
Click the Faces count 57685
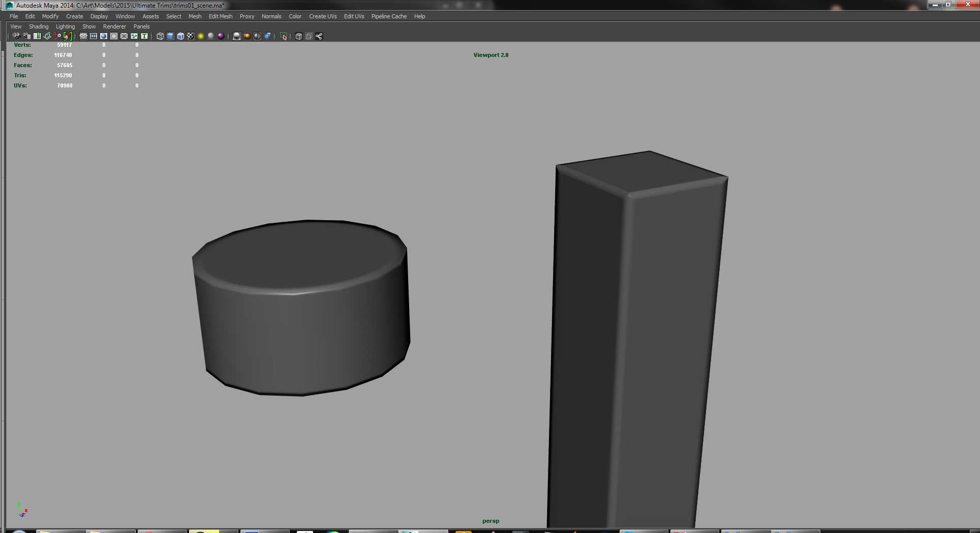pos(65,65)
